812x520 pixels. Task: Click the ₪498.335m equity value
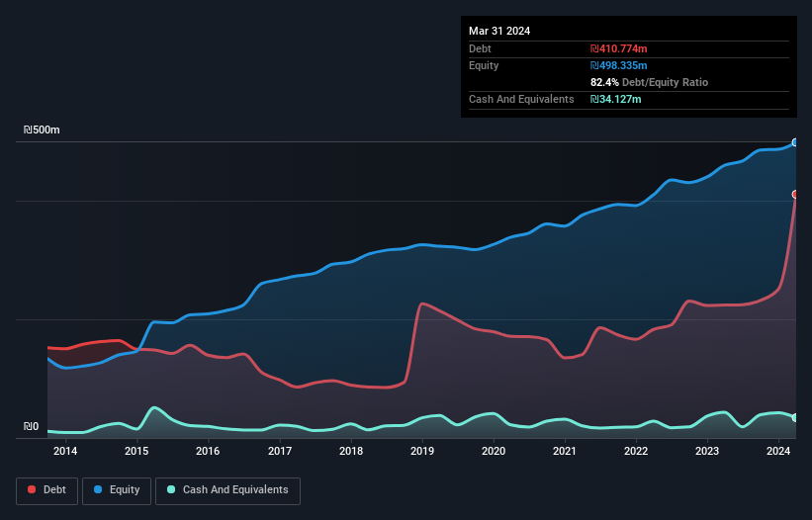(619, 65)
